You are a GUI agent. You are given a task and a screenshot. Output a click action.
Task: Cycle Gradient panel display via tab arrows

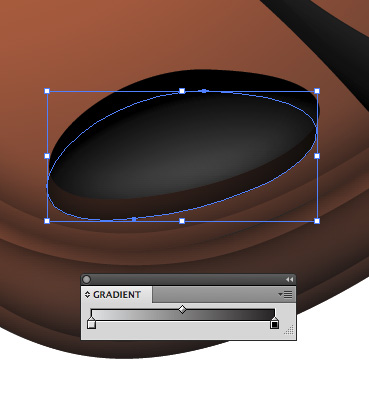[x=87, y=295]
